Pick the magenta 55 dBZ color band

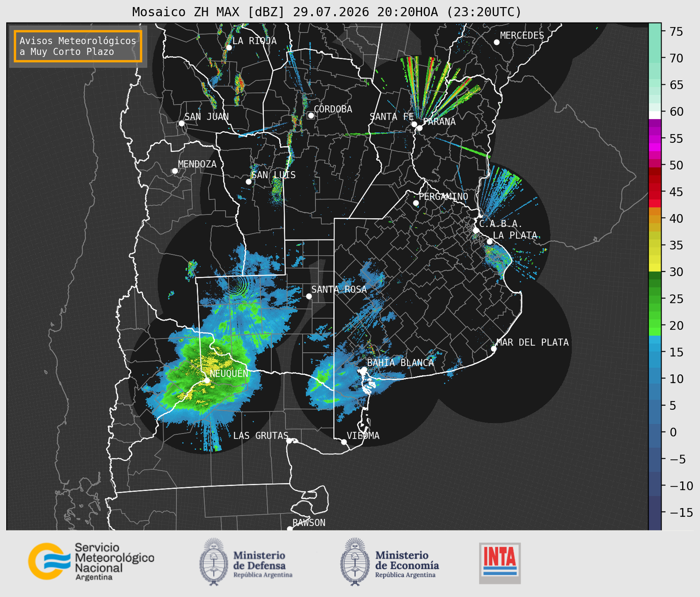(655, 139)
